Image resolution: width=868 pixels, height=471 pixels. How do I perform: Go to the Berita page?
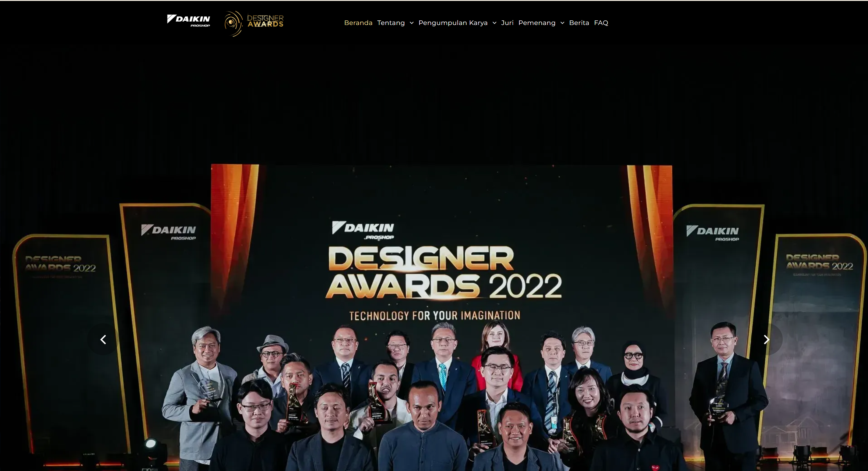click(579, 23)
